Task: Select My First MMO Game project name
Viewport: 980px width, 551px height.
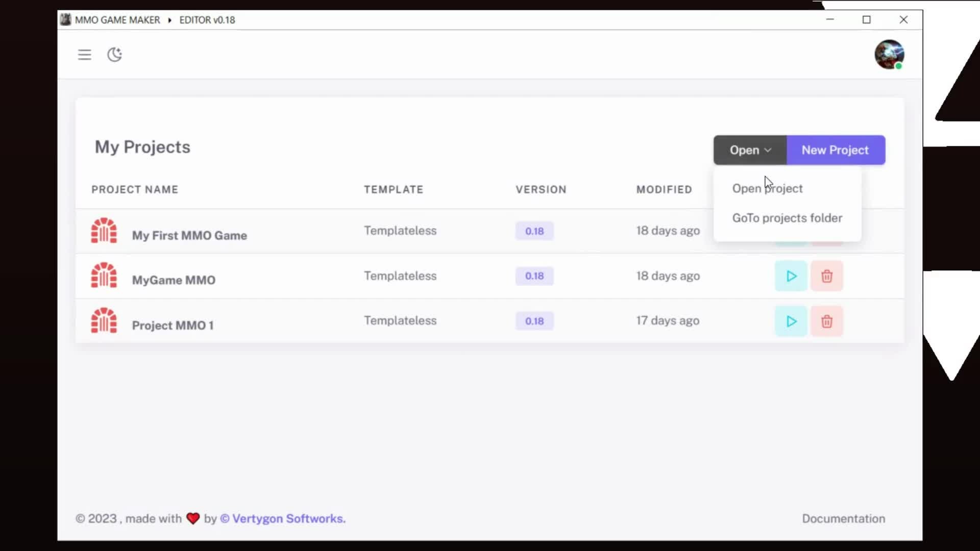Action: [x=189, y=236]
